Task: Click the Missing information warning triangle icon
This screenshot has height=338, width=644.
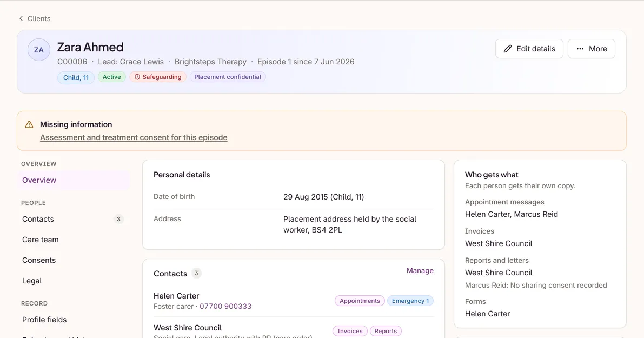Action: point(29,124)
